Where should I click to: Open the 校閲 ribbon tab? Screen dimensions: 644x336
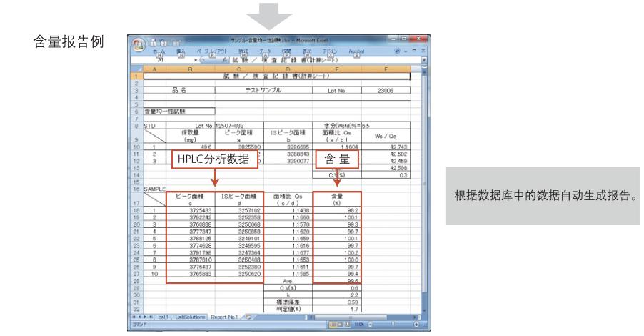pos(287,51)
